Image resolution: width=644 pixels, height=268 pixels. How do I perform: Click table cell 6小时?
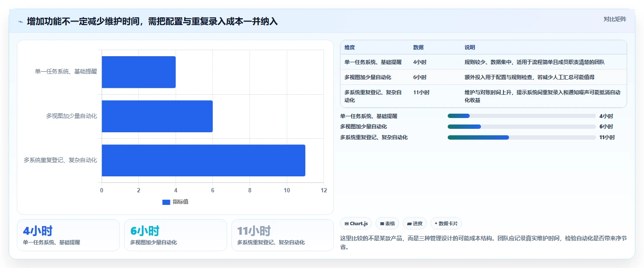click(420, 77)
